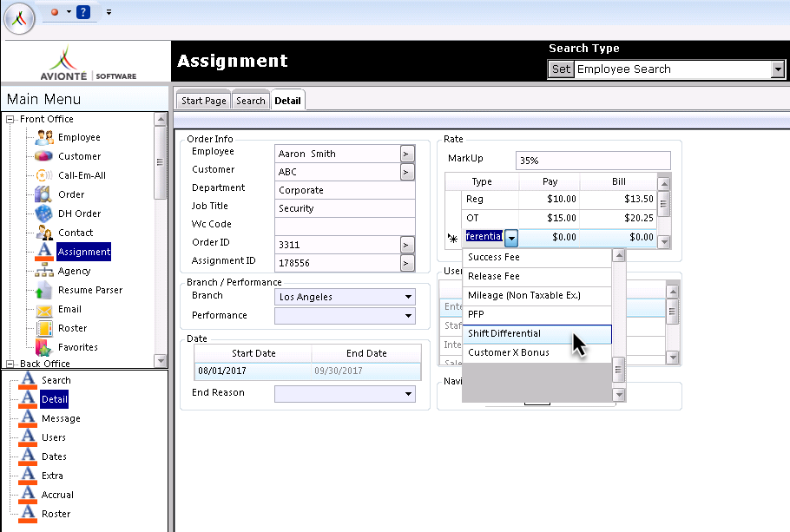The height and width of the screenshot is (532, 790).
Task: Select the Assignment menu label
Action: (83, 252)
